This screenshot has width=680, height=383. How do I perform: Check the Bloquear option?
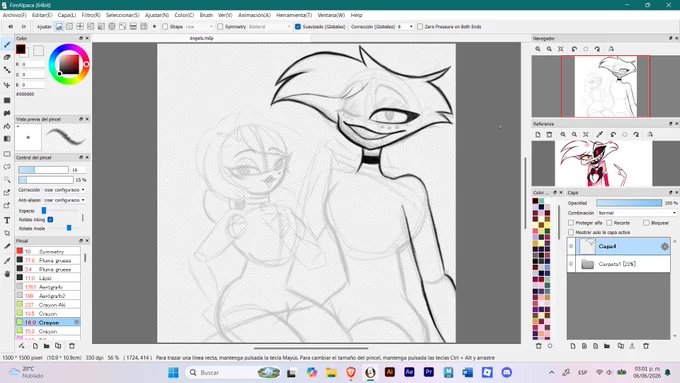click(x=646, y=223)
